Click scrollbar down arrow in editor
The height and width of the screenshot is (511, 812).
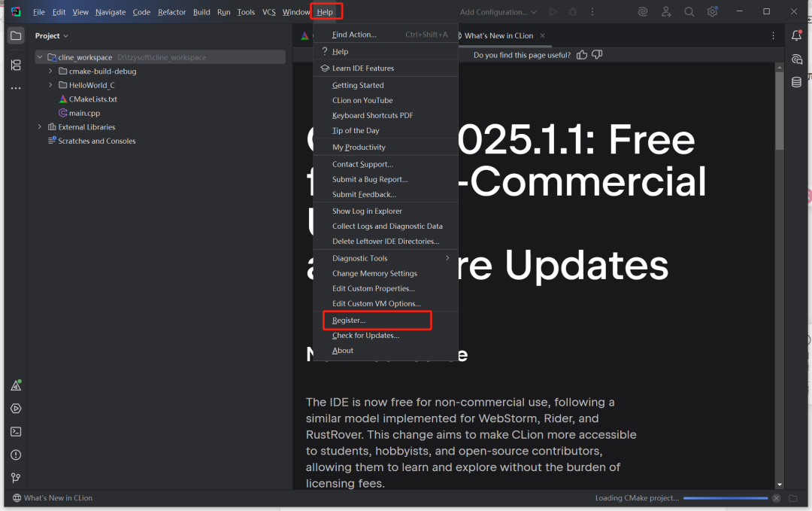click(780, 485)
